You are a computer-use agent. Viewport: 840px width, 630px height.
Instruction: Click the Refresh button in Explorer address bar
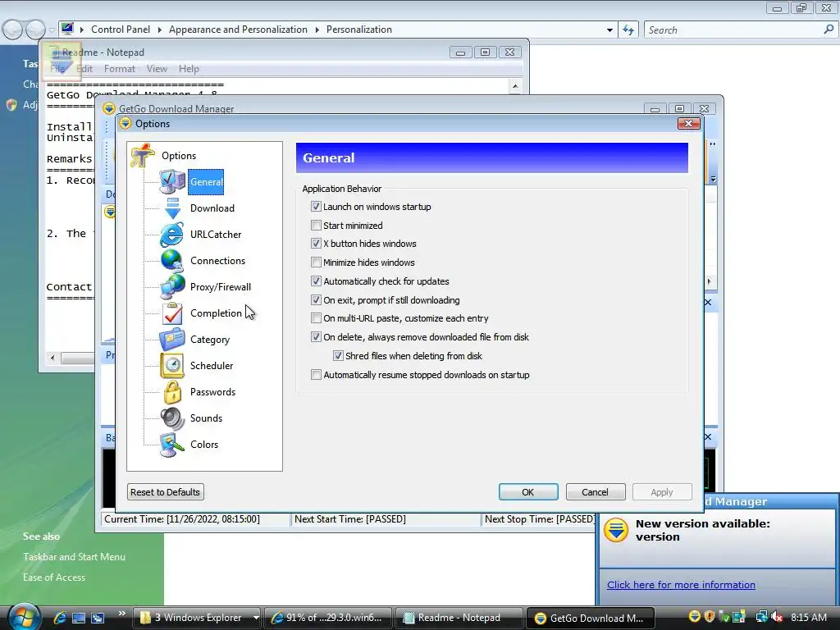coord(628,30)
